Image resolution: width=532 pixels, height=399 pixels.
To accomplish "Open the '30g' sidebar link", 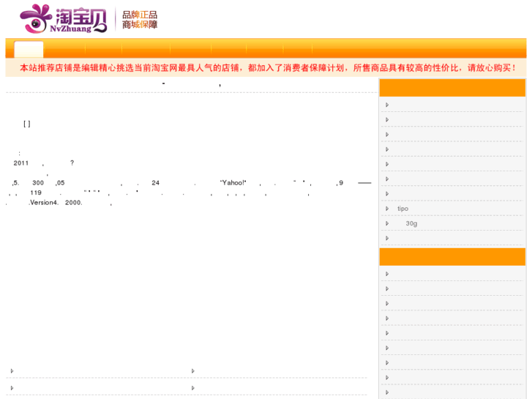I will click(x=411, y=223).
